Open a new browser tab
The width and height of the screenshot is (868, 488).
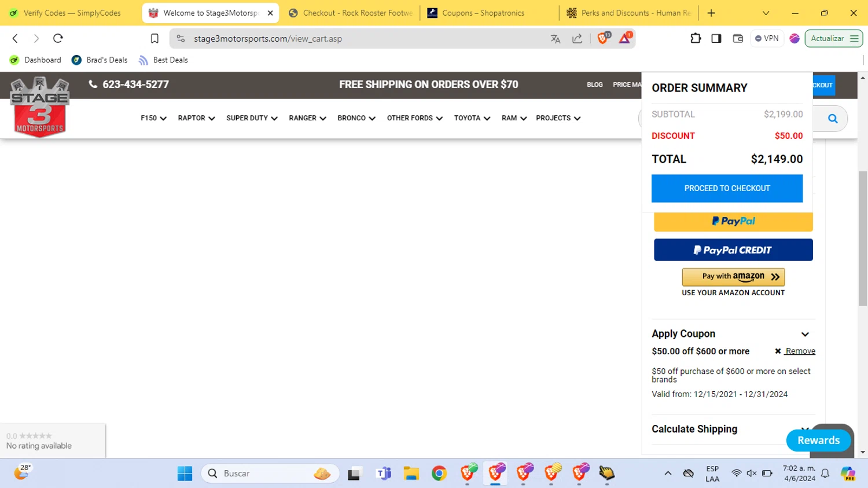point(711,13)
